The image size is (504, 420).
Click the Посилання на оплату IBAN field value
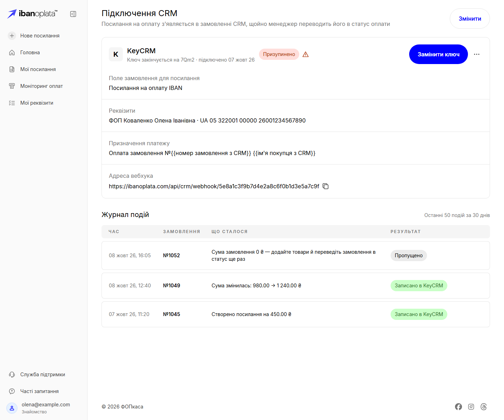tap(146, 88)
